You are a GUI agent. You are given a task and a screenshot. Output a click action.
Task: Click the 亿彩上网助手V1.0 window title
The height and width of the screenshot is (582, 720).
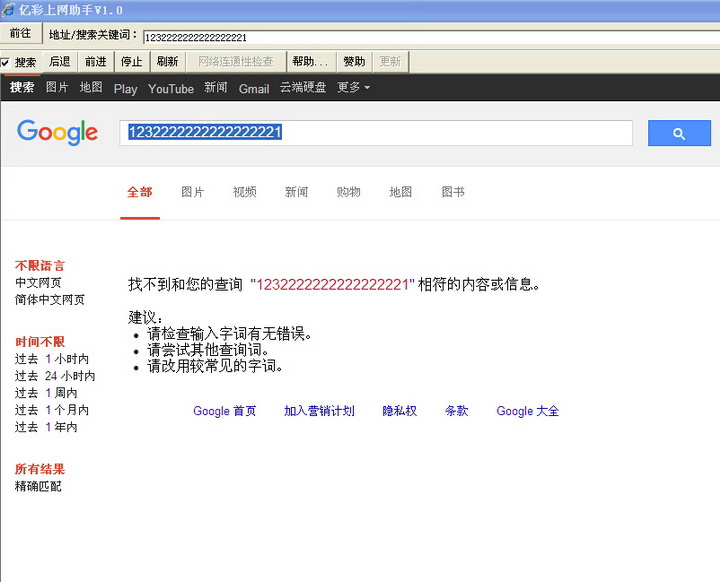pyautogui.click(x=71, y=10)
